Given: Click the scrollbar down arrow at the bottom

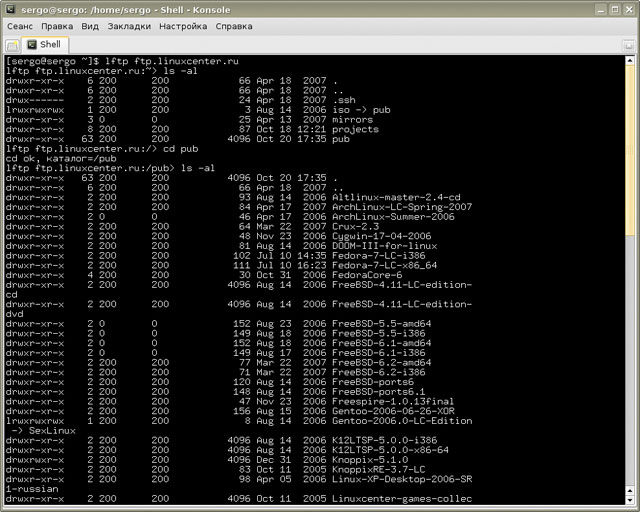Looking at the screenshot, I should click(x=630, y=500).
